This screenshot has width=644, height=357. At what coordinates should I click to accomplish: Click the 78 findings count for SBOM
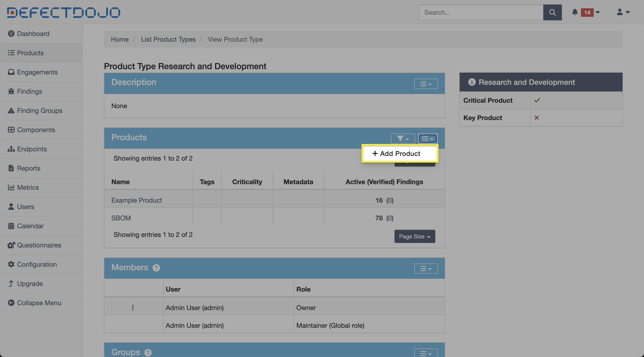pyautogui.click(x=379, y=218)
